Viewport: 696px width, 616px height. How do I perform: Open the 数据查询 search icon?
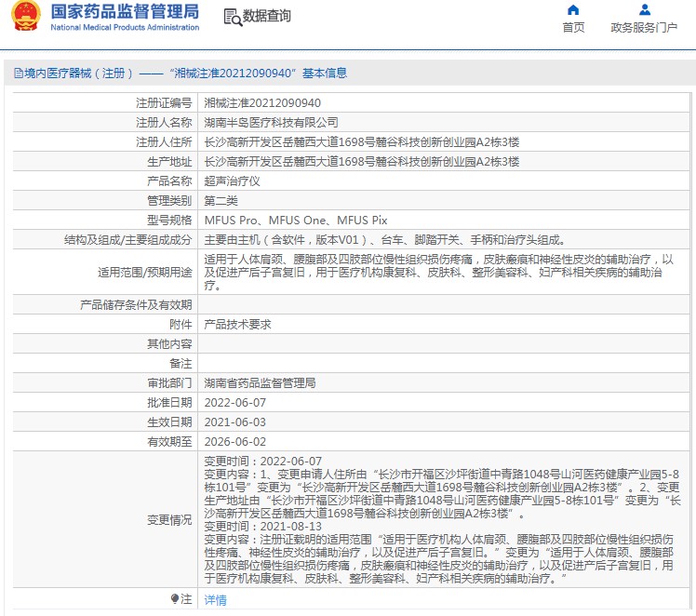click(233, 18)
